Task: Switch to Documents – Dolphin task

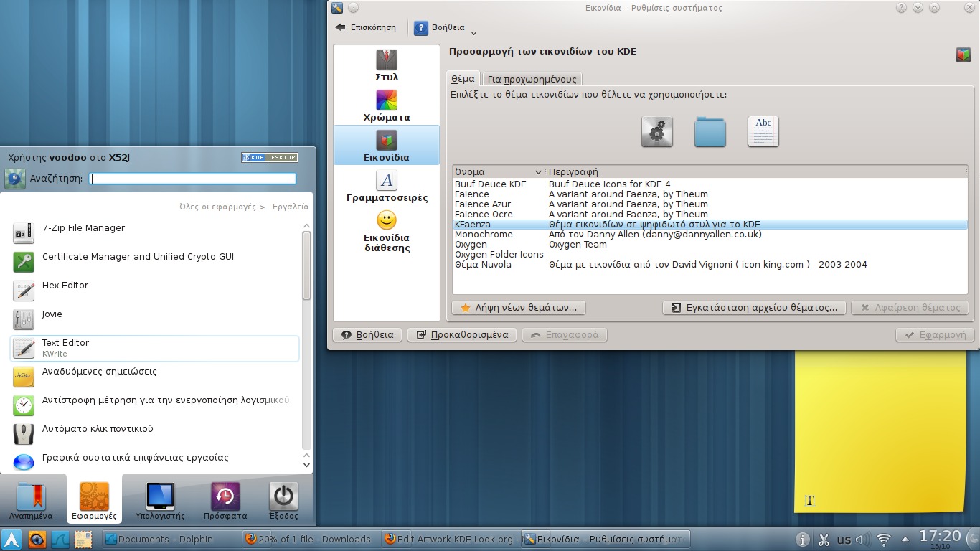Action: coord(169,540)
